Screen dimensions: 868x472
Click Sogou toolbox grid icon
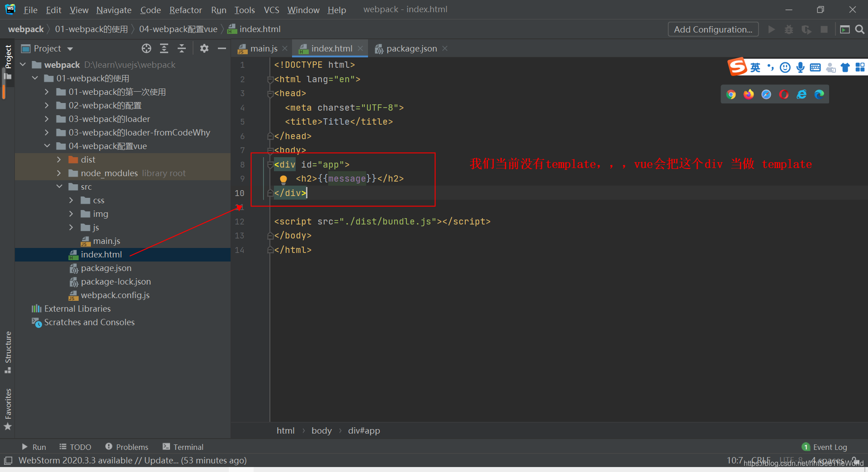[x=860, y=67]
